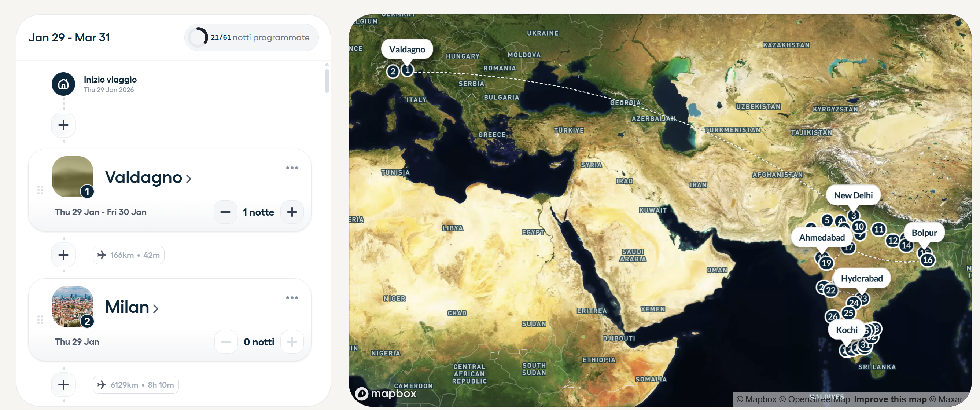Open Milan three-dot options menu
The width and height of the screenshot is (980, 410).
pos(292,298)
